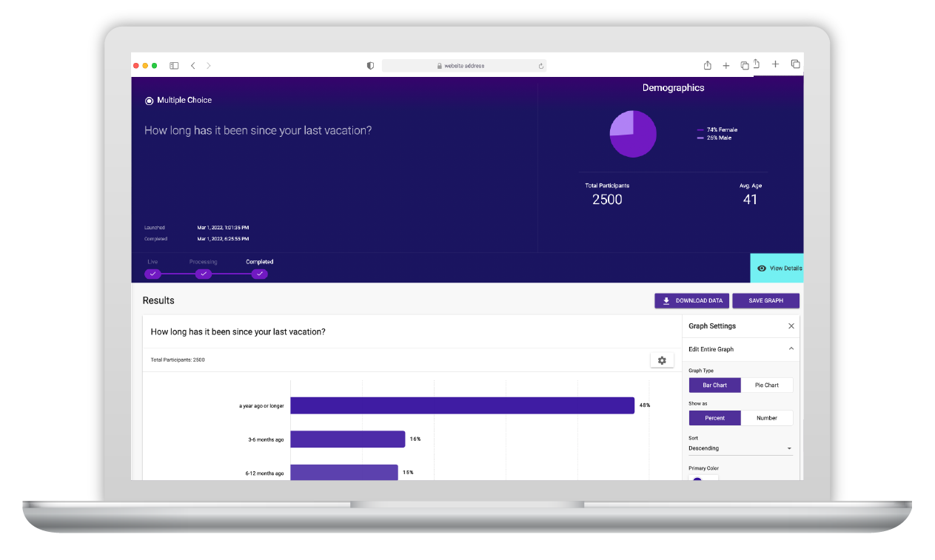
Task: Open the Sort dropdown showing Descending
Action: click(740, 448)
